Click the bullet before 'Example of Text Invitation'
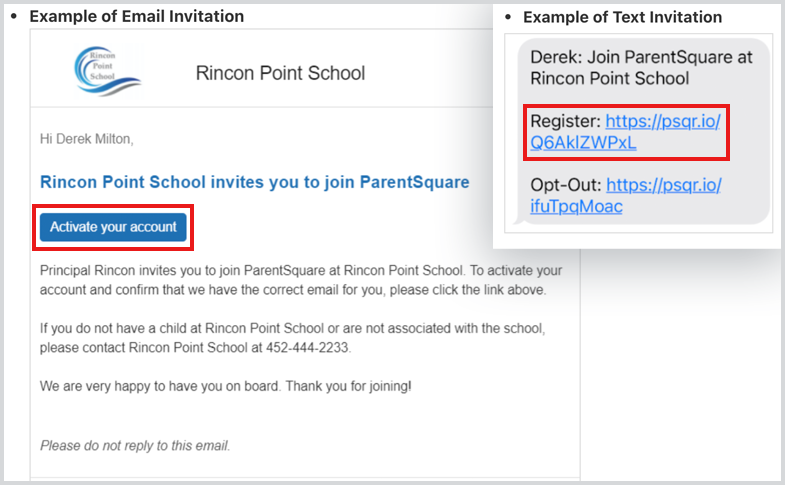Image resolution: width=785 pixels, height=485 pixels. [x=508, y=17]
